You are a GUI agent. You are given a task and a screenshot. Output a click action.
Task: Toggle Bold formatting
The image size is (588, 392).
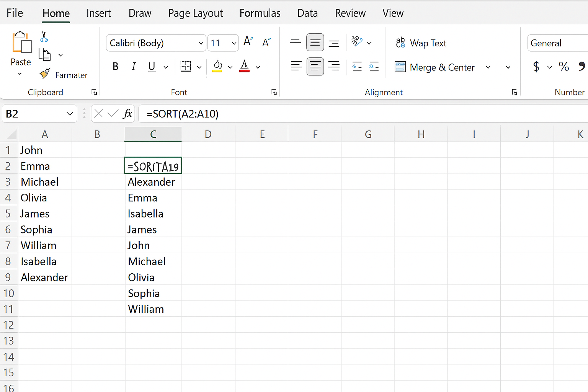point(116,67)
